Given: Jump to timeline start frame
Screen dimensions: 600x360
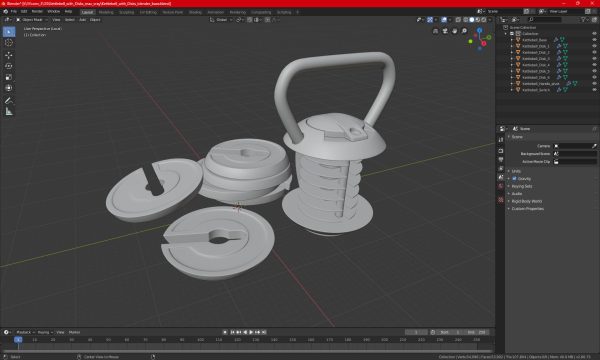Looking at the screenshot, I should pyautogui.click(x=232, y=332).
